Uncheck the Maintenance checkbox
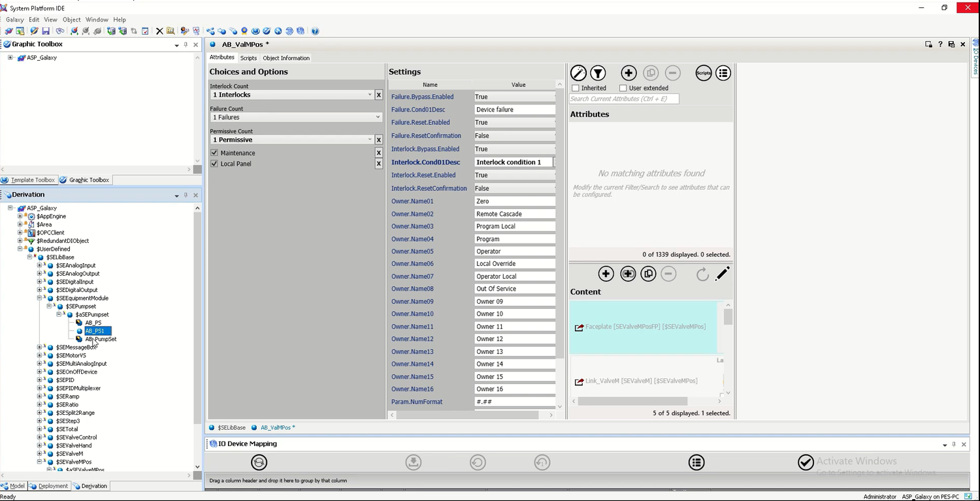This screenshot has height=501, width=980. click(214, 153)
